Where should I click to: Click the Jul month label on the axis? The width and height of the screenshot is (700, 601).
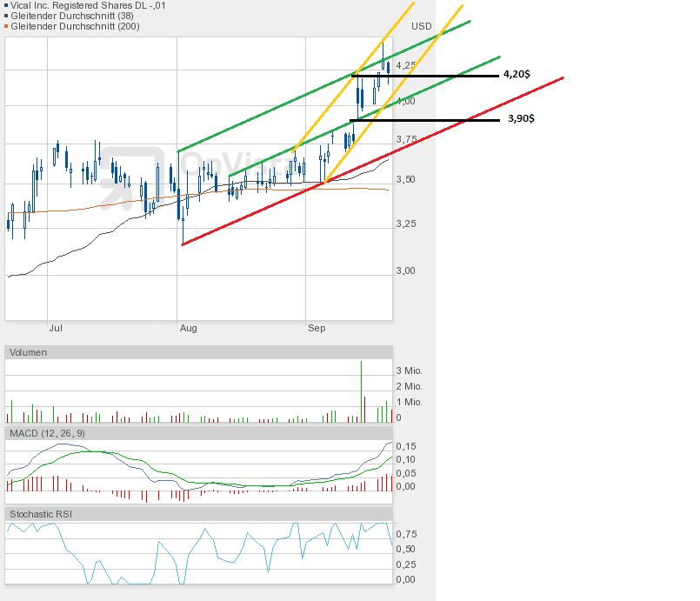pos(56,328)
